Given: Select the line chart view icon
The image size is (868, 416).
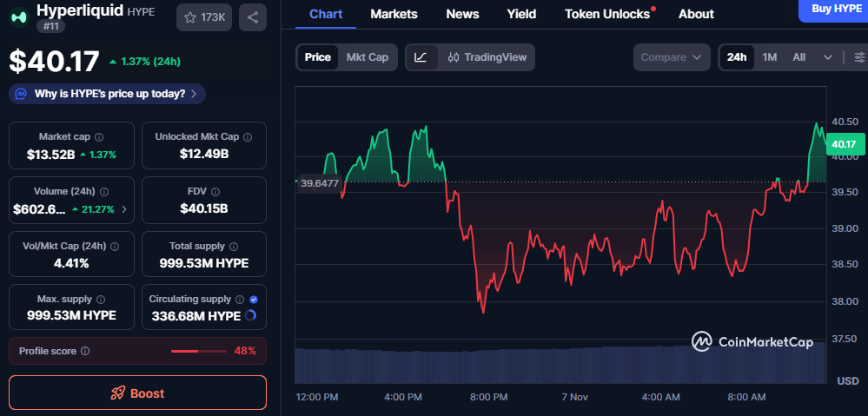Looking at the screenshot, I should click(421, 57).
